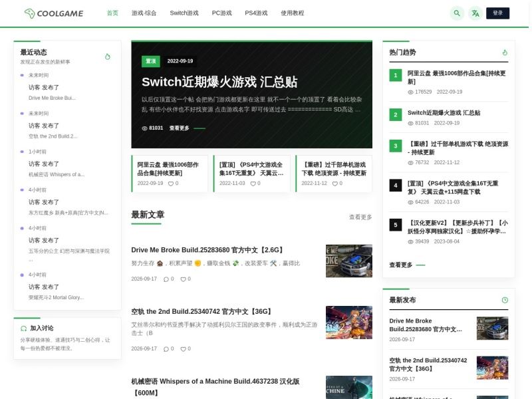Click eye icon beside 76732 views
532x399 pixels.
410,163
